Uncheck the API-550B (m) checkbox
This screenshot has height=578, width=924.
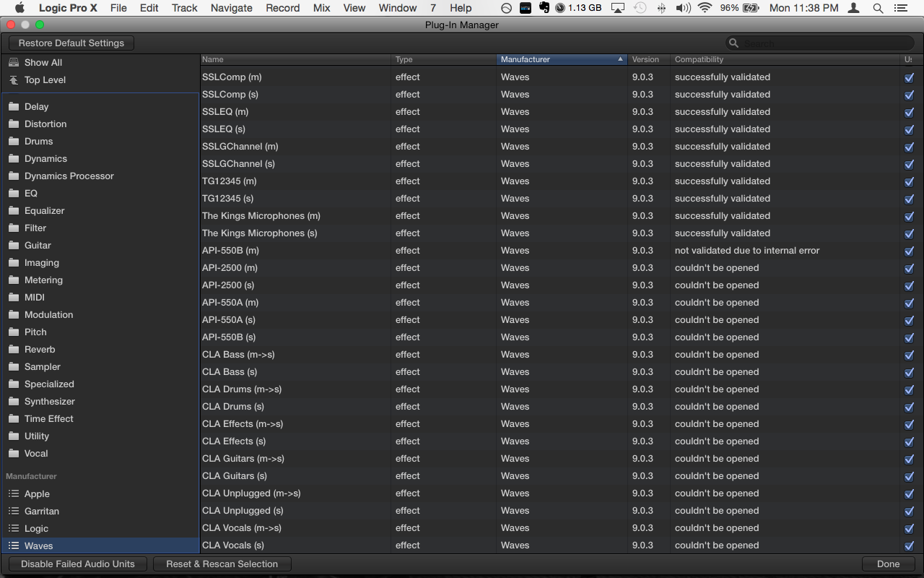909,251
